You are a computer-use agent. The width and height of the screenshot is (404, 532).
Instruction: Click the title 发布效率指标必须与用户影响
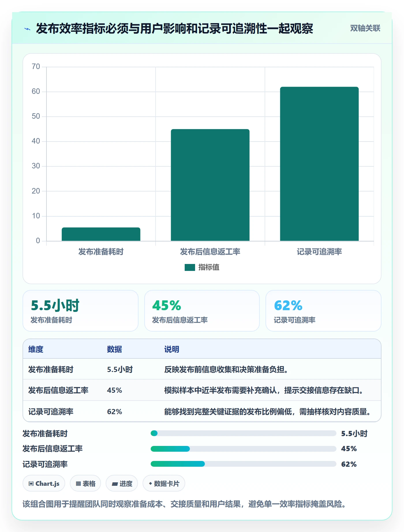[x=175, y=29]
